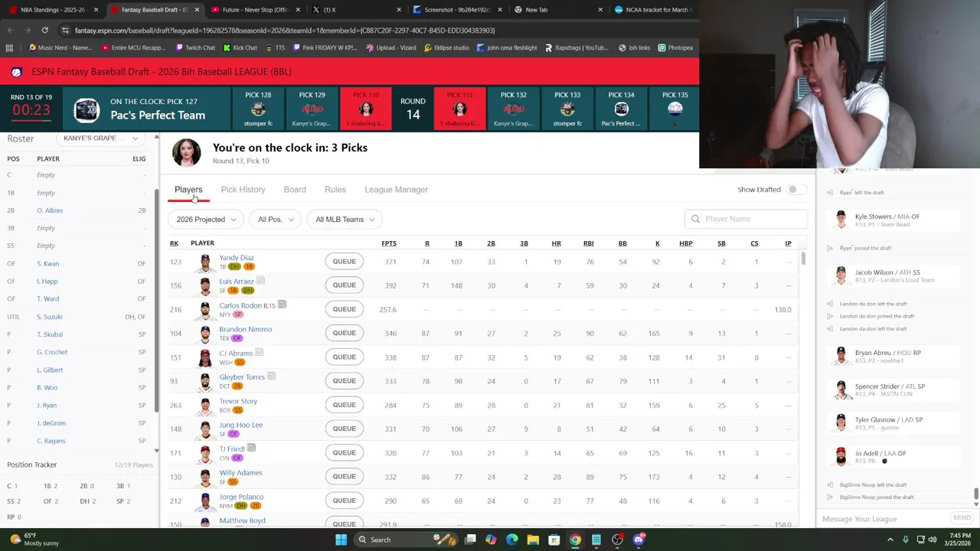Reload the page with the browser refresh icon
The width and height of the screenshot is (980, 551).
pyautogui.click(x=44, y=30)
